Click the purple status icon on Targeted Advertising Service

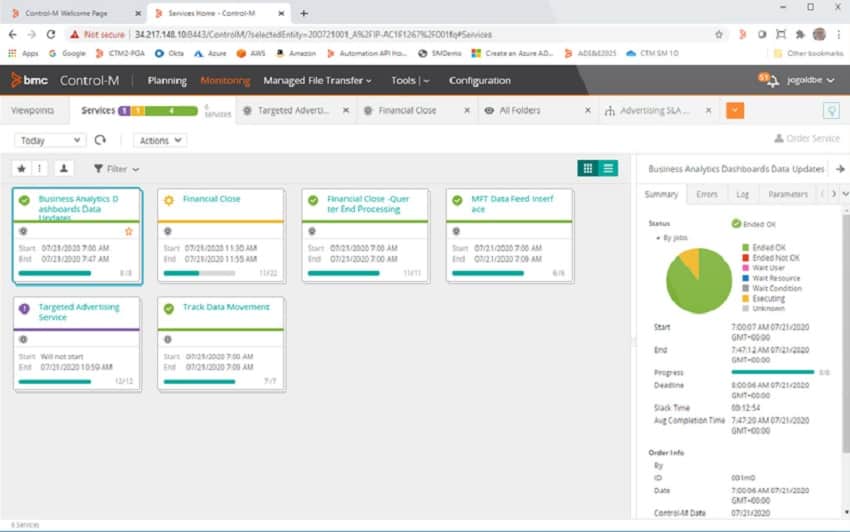(24, 309)
